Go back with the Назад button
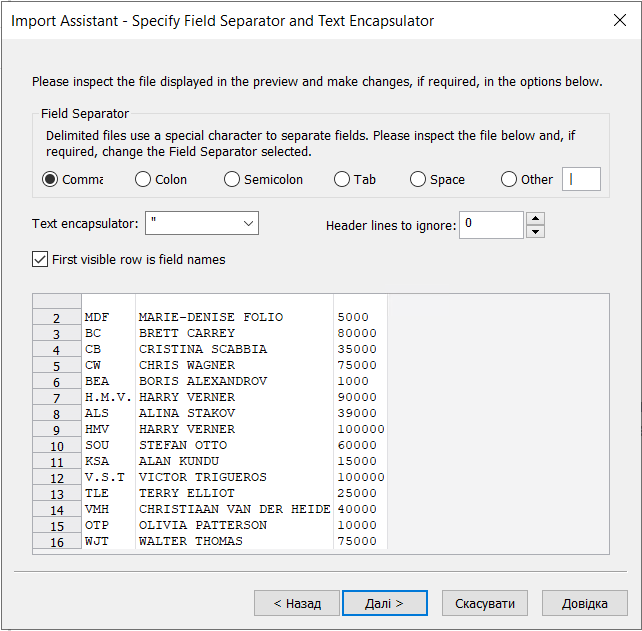This screenshot has height=631, width=642. [297, 603]
